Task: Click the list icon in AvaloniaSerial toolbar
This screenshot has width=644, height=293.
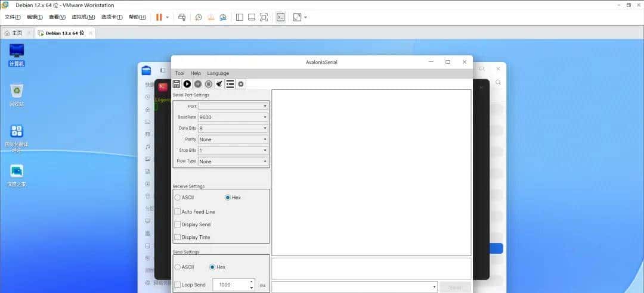Action: [230, 84]
